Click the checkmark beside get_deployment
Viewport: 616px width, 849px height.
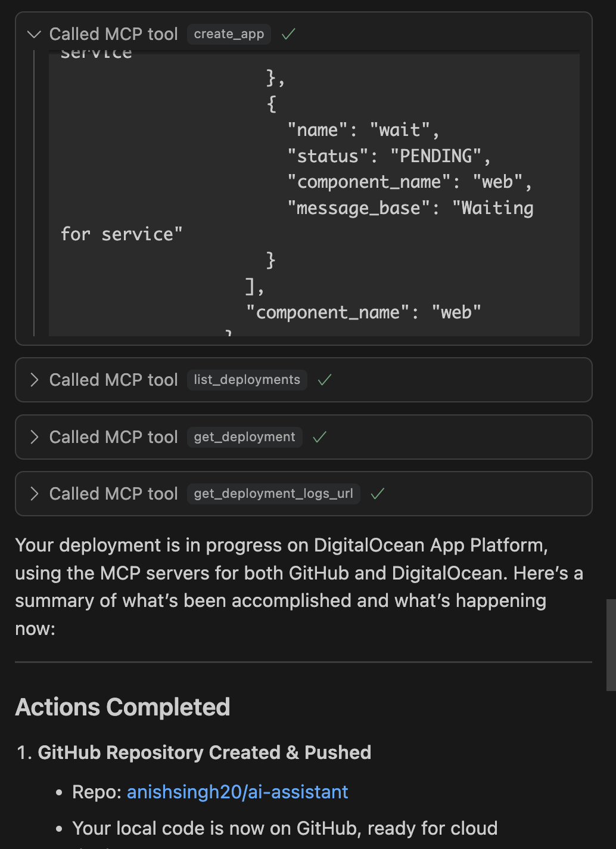point(319,437)
